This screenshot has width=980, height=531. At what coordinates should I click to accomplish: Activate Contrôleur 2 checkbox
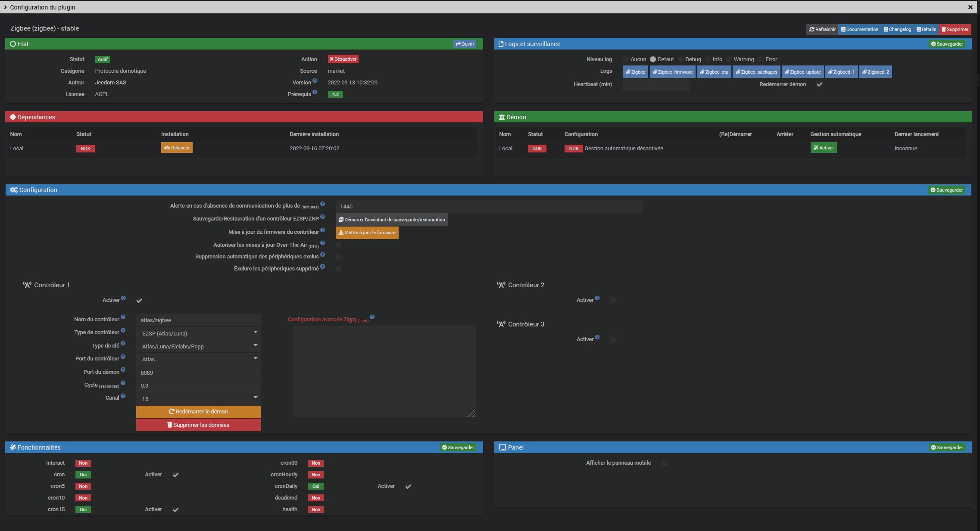[613, 300]
